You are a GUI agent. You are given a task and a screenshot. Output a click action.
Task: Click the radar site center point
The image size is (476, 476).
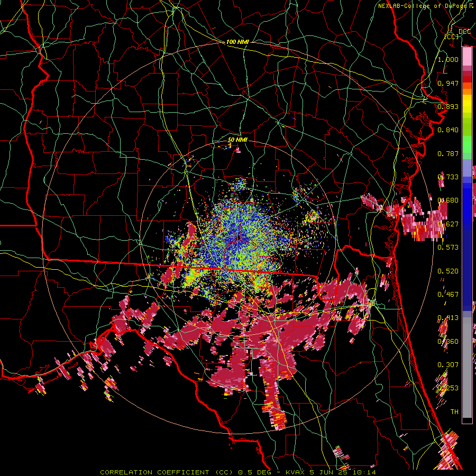[239, 237]
